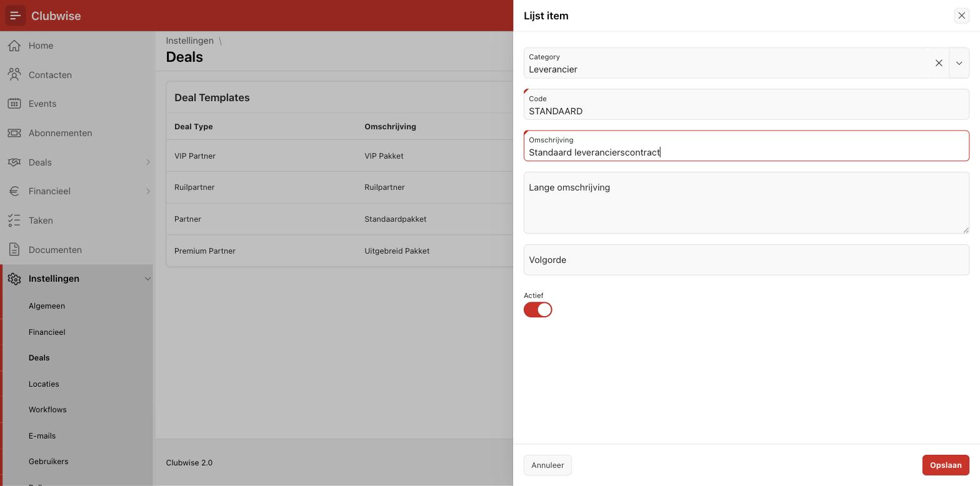Viewport: 980px width, 486px height.
Task: Select the VIP Partner deal type row
Action: 339,156
